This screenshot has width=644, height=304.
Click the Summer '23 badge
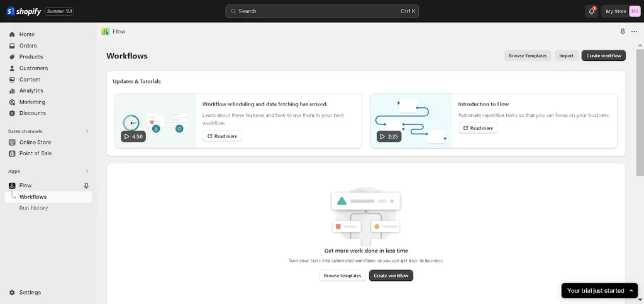click(59, 11)
